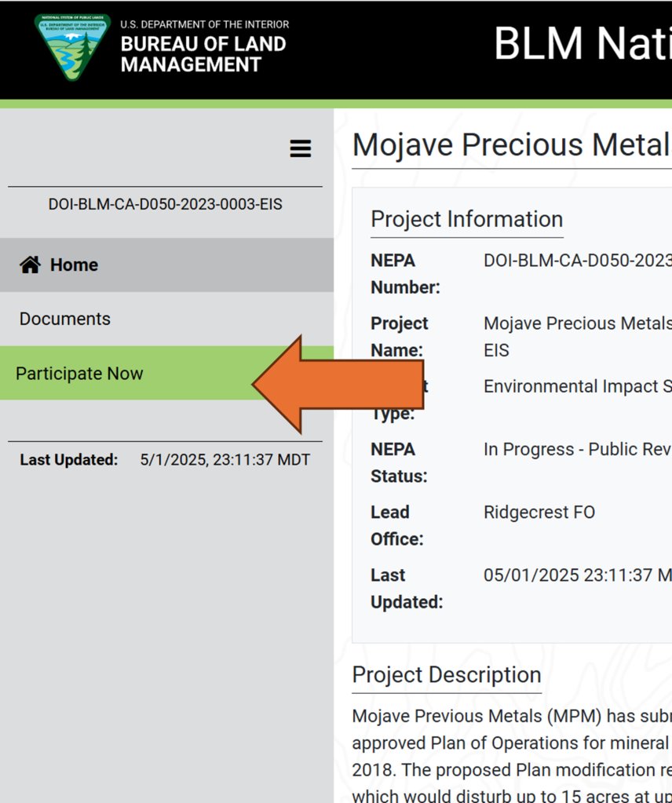This screenshot has height=803, width=672.
Task: Click the Bureau of Land Management header text
Action: tap(203, 54)
